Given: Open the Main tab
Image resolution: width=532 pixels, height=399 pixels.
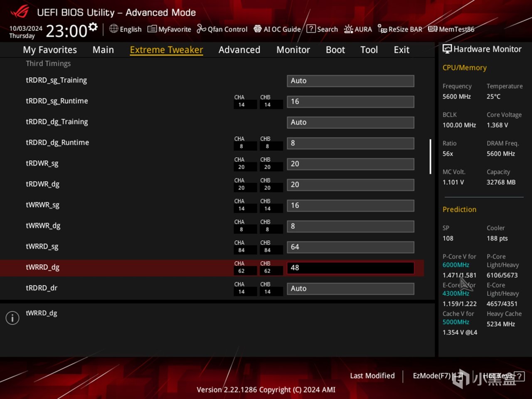Looking at the screenshot, I should click(x=103, y=50).
